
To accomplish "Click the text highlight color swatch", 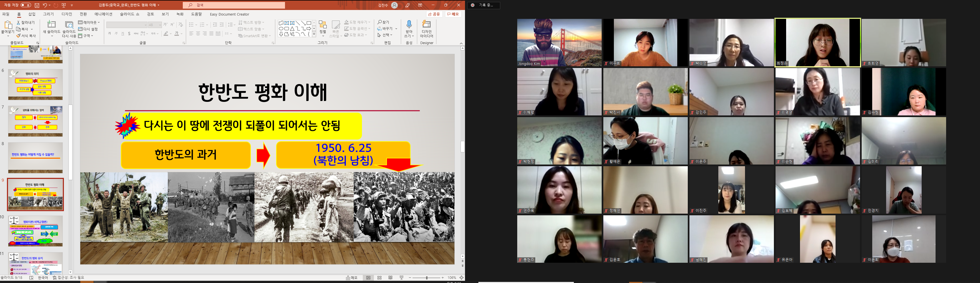I will pyautogui.click(x=166, y=34).
